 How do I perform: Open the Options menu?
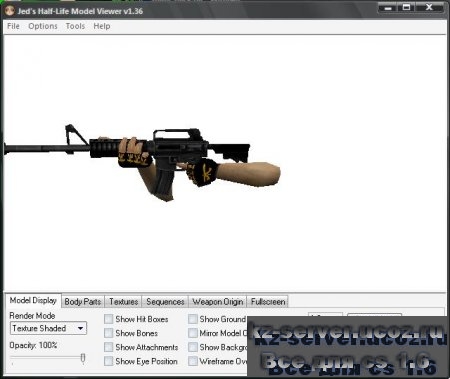(x=43, y=26)
